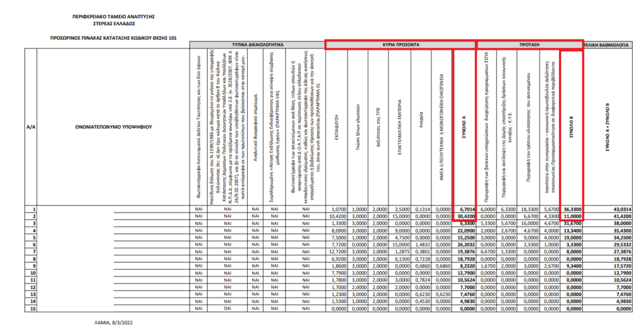644x330 pixels.
Task: Click the row number 10 cell
Action: click(x=31, y=273)
